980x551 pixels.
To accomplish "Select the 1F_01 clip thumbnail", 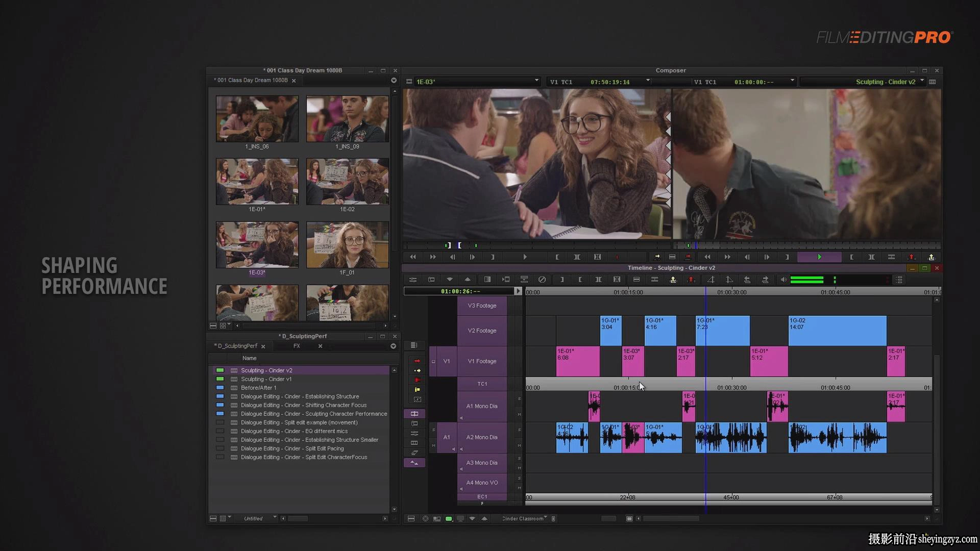I will [348, 245].
